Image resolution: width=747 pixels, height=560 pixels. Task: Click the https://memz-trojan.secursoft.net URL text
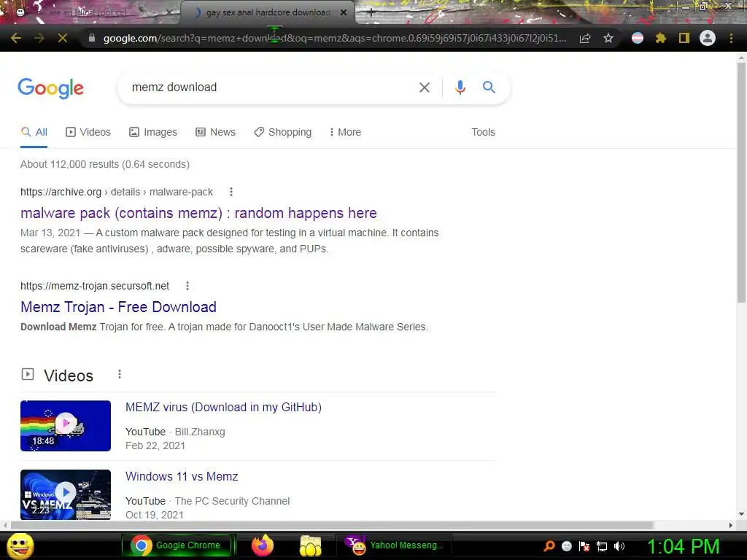point(95,286)
